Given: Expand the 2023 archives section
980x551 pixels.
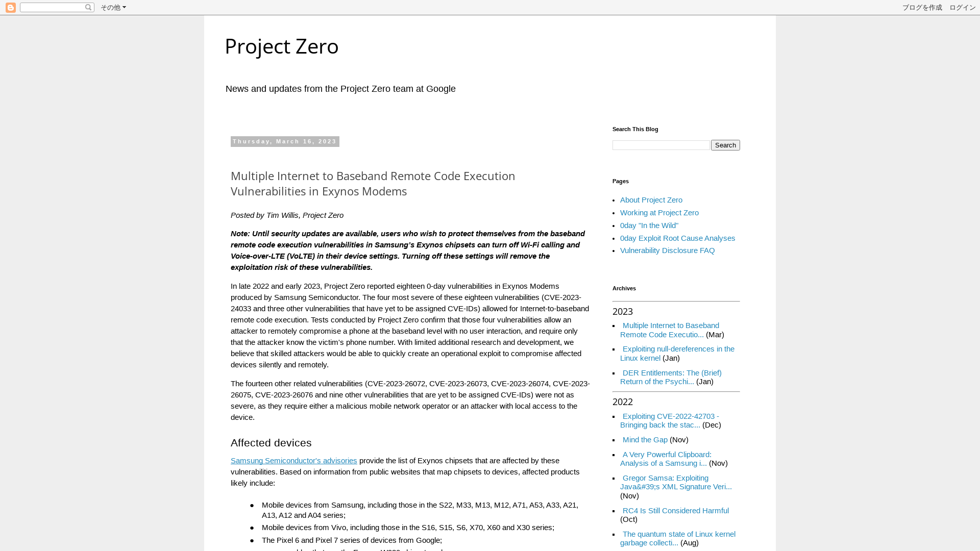Looking at the screenshot, I should coord(622,311).
